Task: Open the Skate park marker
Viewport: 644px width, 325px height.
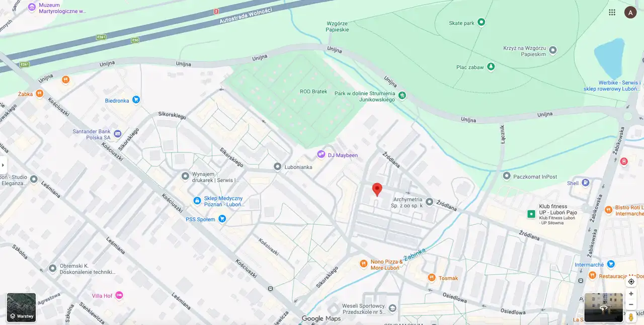Action: click(x=481, y=22)
